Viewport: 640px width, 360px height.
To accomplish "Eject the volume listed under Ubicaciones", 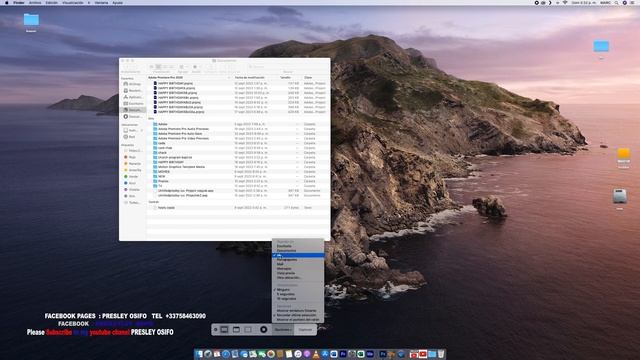I will click(142, 130).
